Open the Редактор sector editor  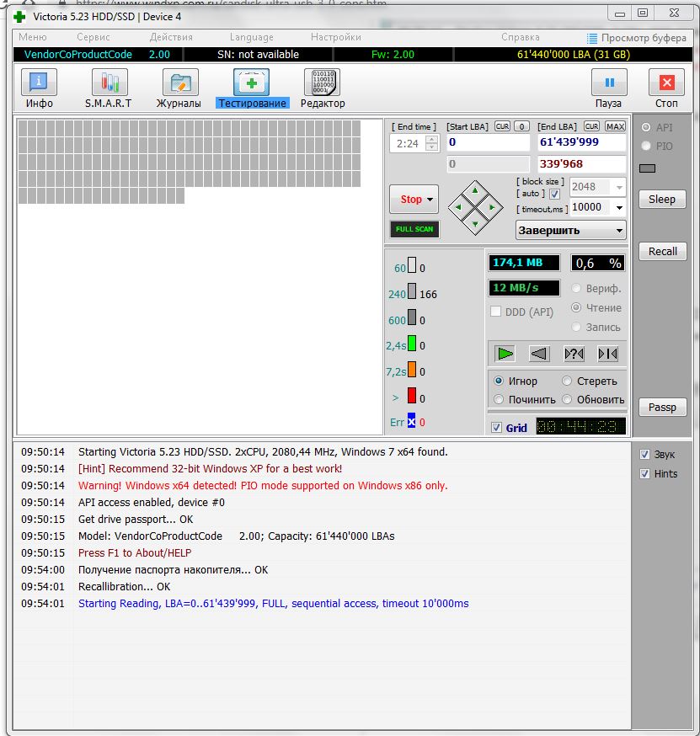tap(323, 89)
